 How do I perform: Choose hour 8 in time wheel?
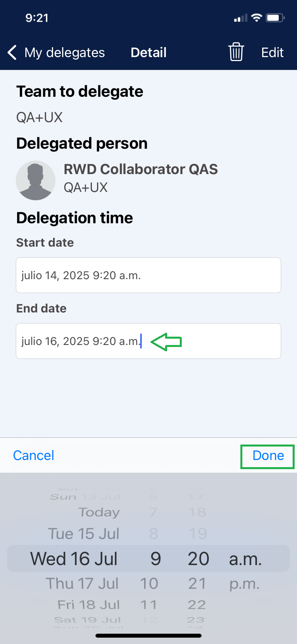(x=154, y=534)
